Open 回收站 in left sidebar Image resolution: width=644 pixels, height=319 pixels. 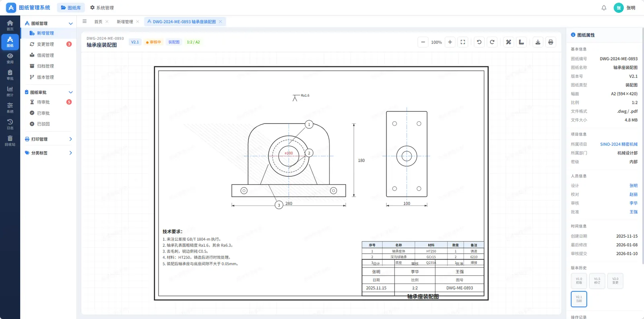[x=10, y=140]
